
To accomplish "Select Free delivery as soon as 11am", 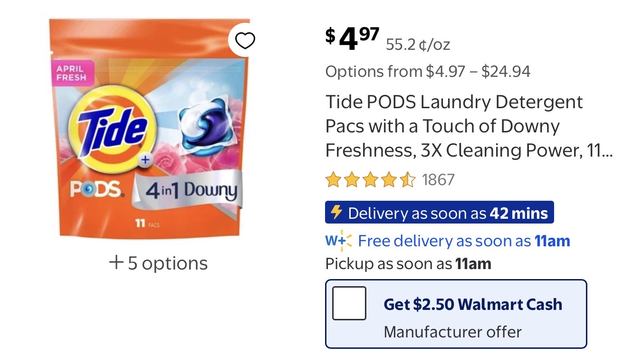I will [464, 241].
